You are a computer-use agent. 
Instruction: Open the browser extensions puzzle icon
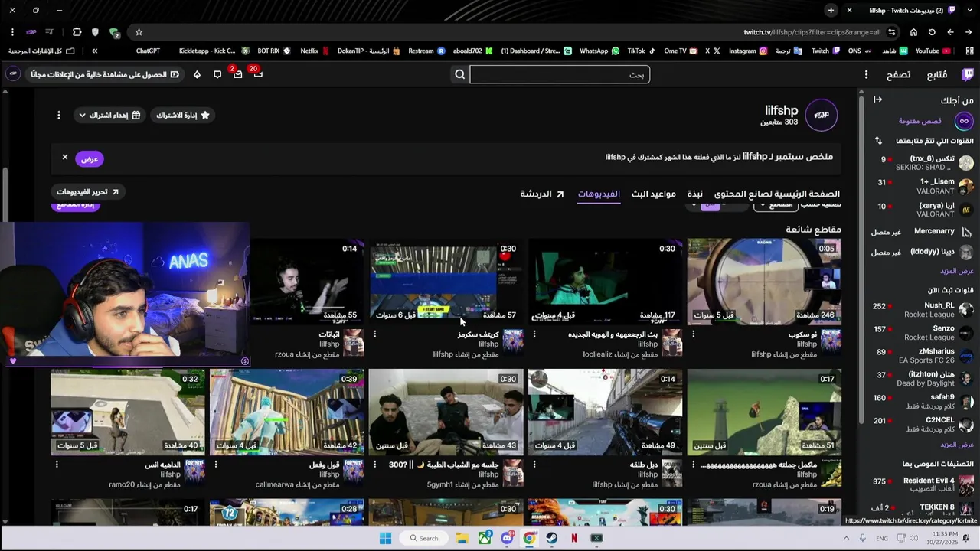pyautogui.click(x=77, y=32)
